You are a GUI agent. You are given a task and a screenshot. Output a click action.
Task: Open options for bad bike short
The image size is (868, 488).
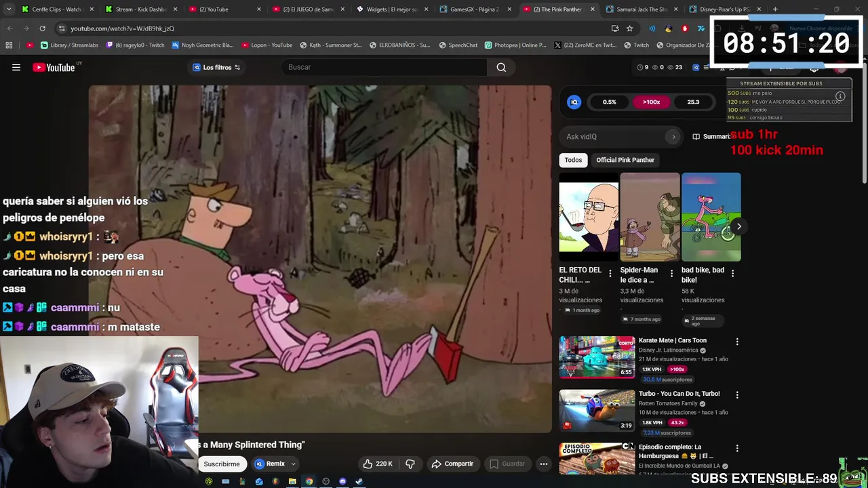click(x=732, y=273)
